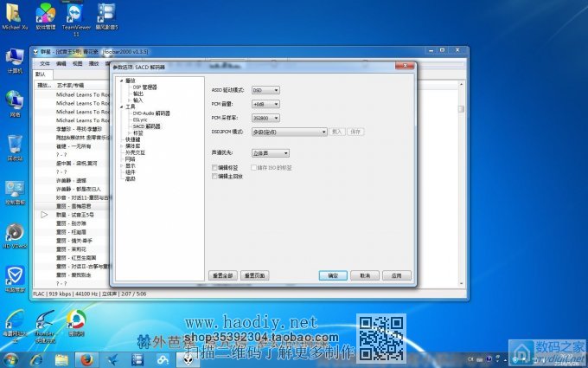588x368 pixels.
Task: Click the foobar2000 alien icon in taskbar
Action: tap(189, 358)
